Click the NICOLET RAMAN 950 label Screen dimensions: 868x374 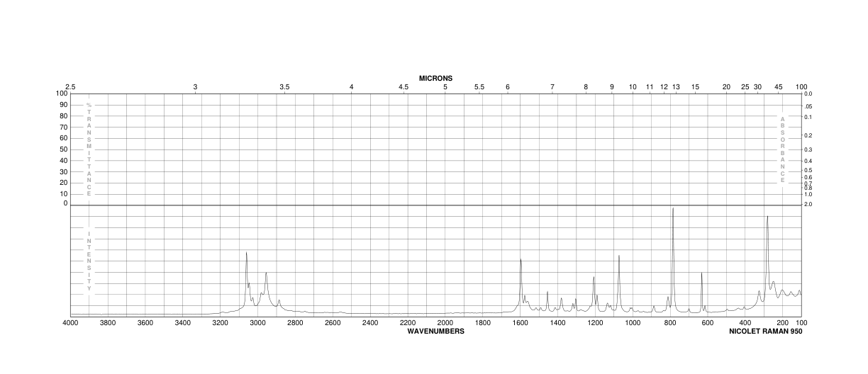[x=766, y=331]
